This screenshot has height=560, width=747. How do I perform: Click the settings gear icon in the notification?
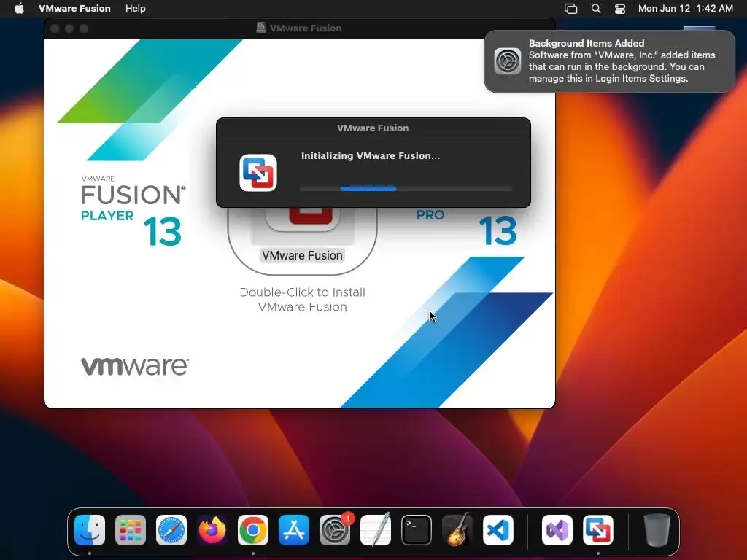click(508, 61)
